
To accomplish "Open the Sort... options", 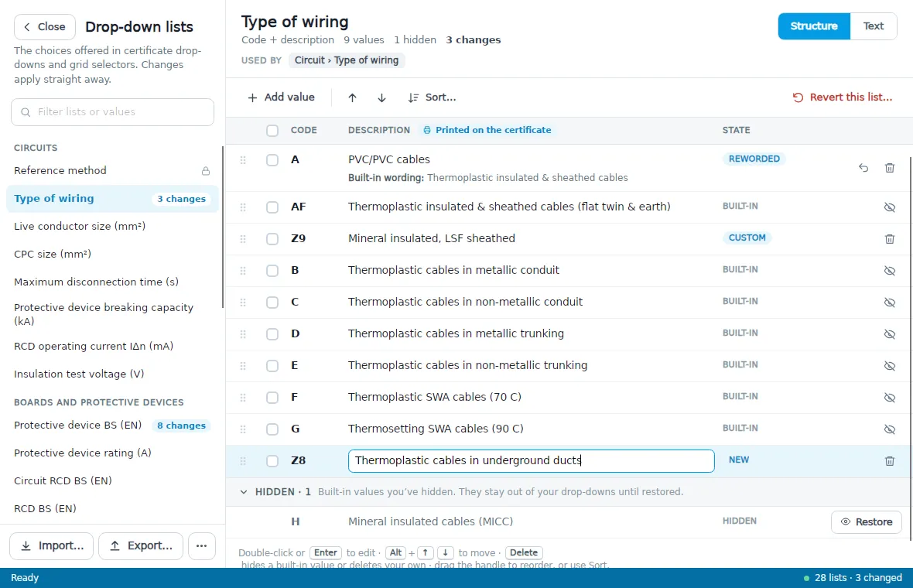I will pos(432,97).
